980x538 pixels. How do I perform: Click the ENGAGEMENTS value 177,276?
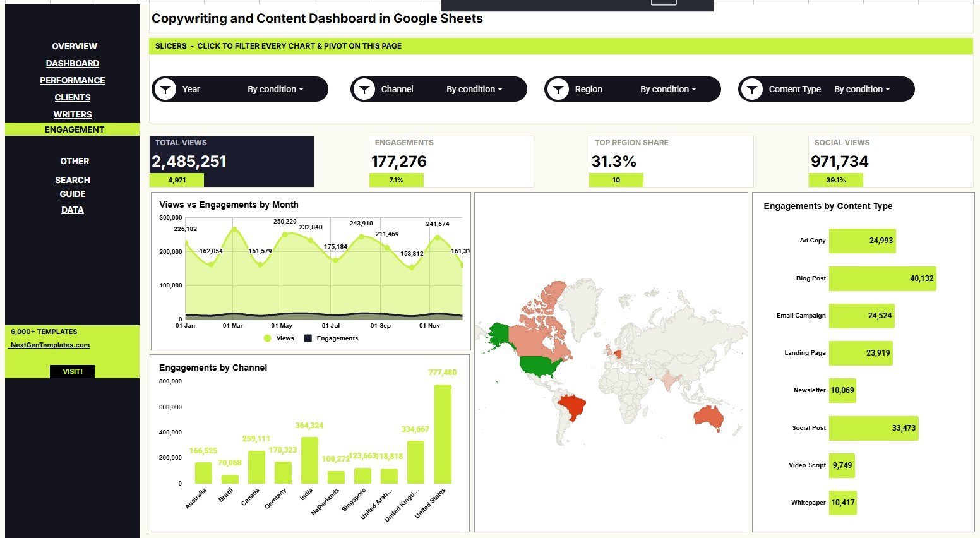point(399,162)
